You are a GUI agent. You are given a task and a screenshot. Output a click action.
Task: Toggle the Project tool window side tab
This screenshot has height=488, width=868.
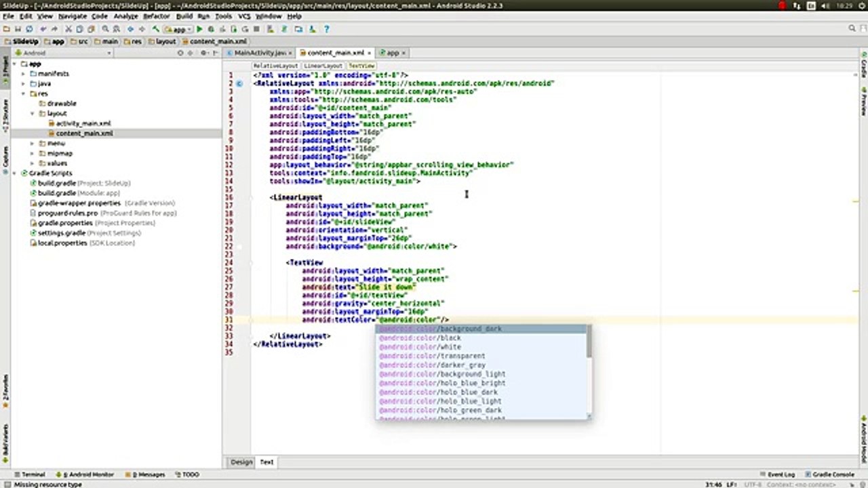(5, 68)
